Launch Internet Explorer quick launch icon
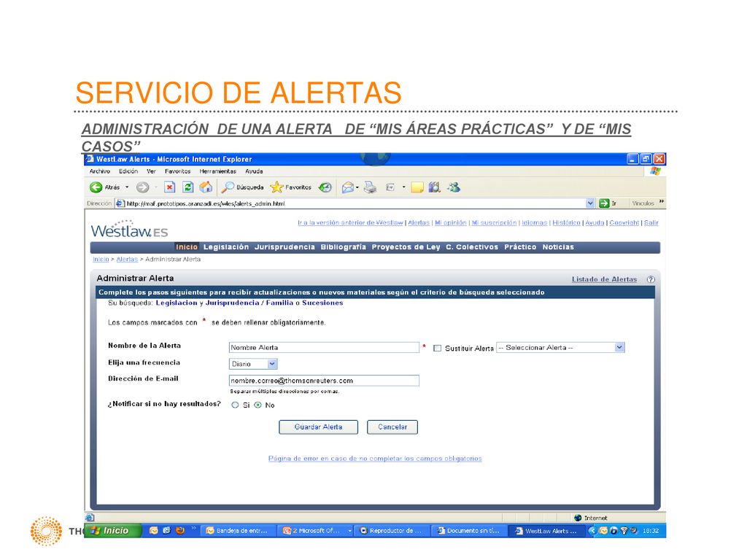The width and height of the screenshot is (747, 560). 167,531
